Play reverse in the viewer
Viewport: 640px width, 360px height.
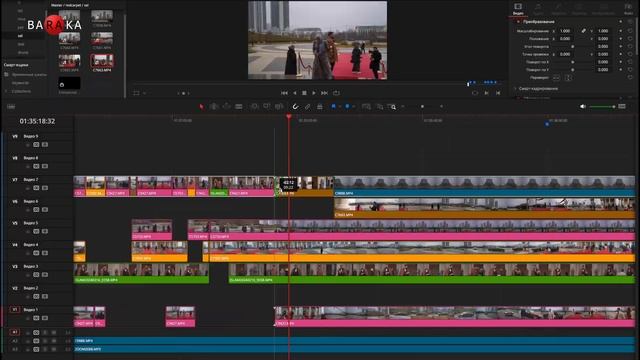(295, 93)
